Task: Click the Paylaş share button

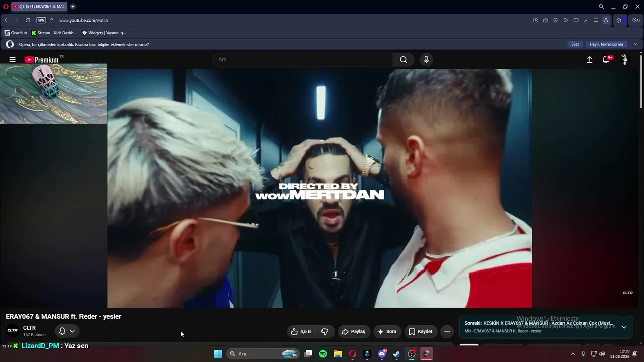Action: click(x=353, y=331)
